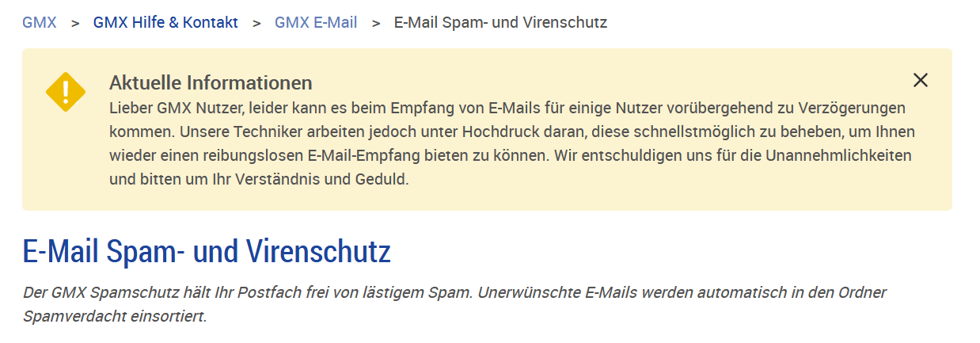Image resolution: width=980 pixels, height=343 pixels.
Task: Click the yellow warning diamond icon
Action: pos(66,91)
